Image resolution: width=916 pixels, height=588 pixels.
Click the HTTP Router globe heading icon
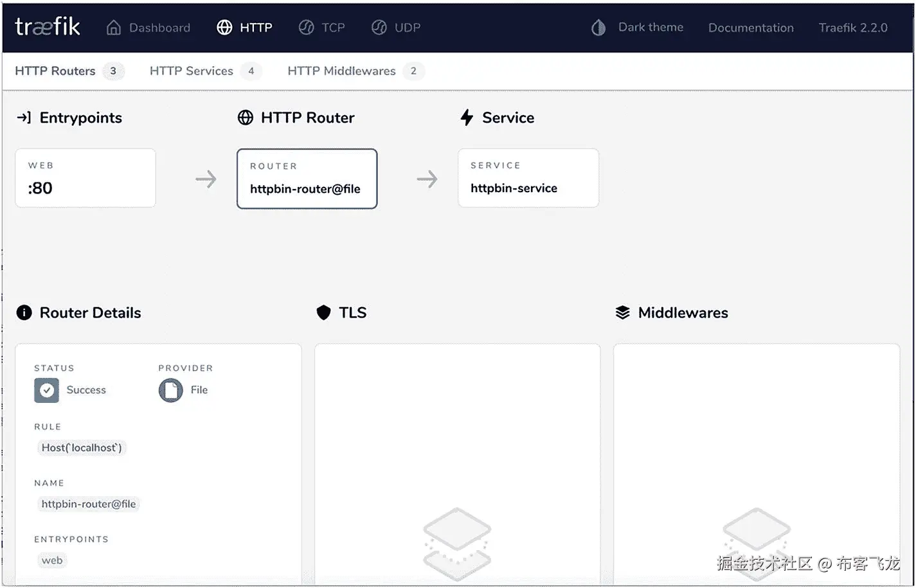246,118
